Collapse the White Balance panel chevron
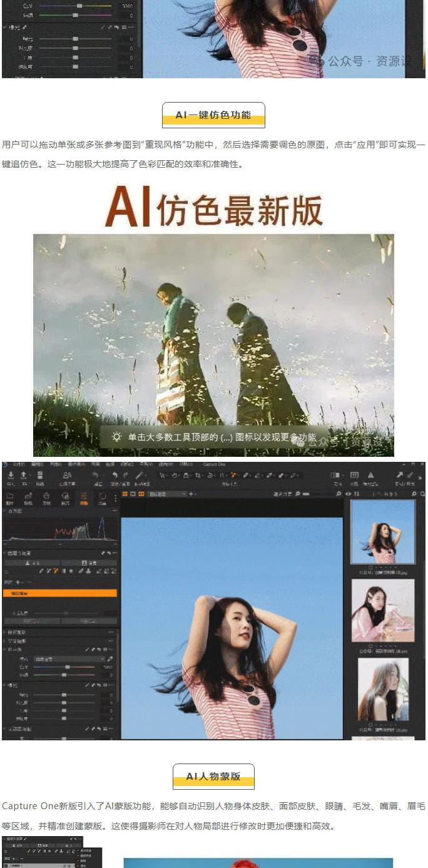Image resolution: width=428 pixels, height=868 pixels. (x=5, y=649)
